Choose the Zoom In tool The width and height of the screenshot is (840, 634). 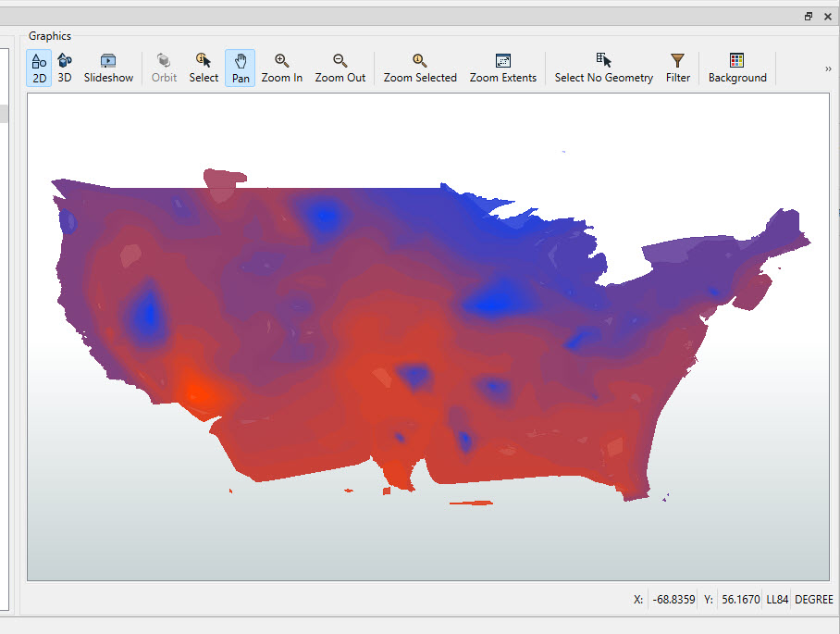coord(282,68)
